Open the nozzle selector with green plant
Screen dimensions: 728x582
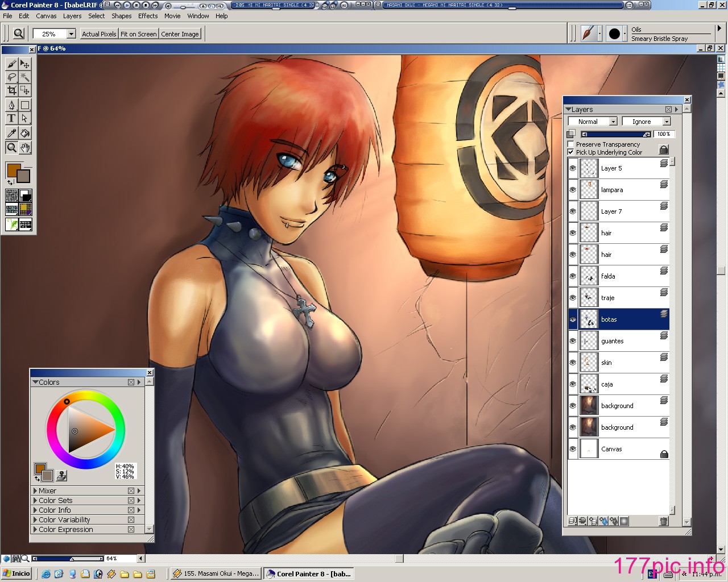11,225
